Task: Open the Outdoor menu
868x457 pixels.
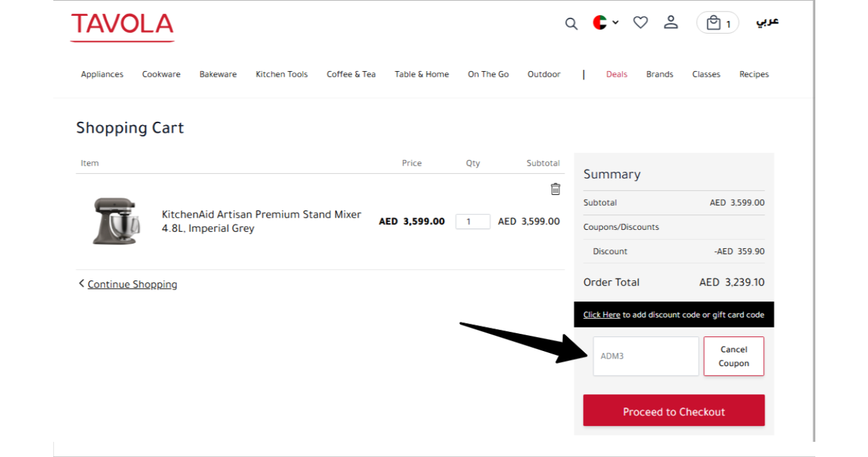Action: [544, 74]
